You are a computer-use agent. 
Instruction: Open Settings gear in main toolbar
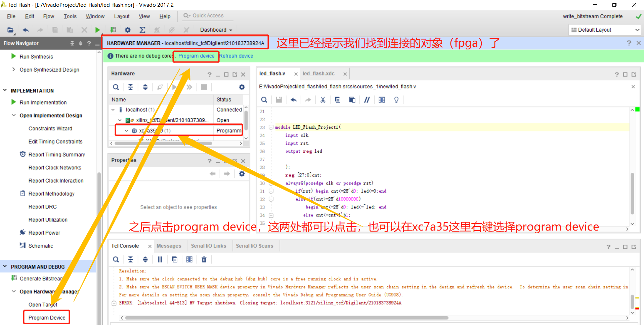click(128, 30)
